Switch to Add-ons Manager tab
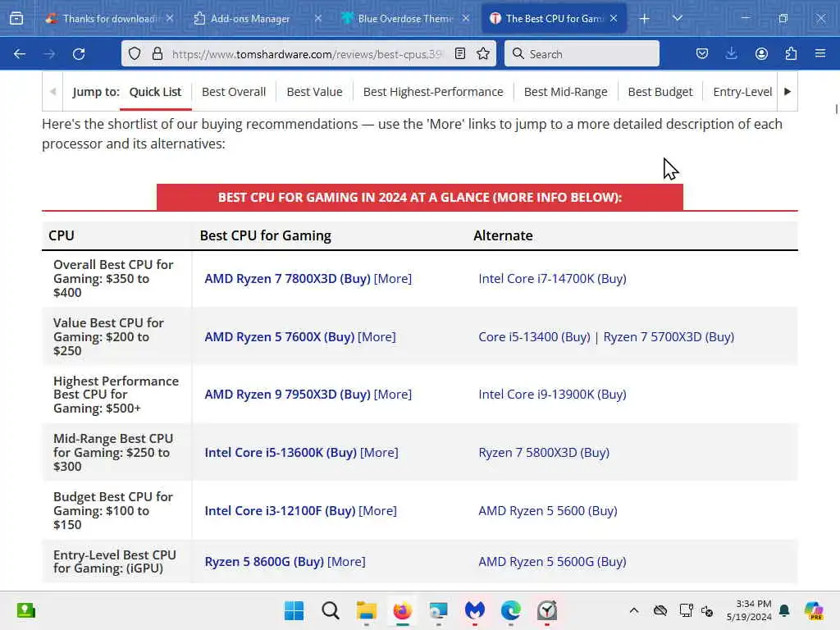Image resolution: width=840 pixels, height=630 pixels. click(x=250, y=19)
